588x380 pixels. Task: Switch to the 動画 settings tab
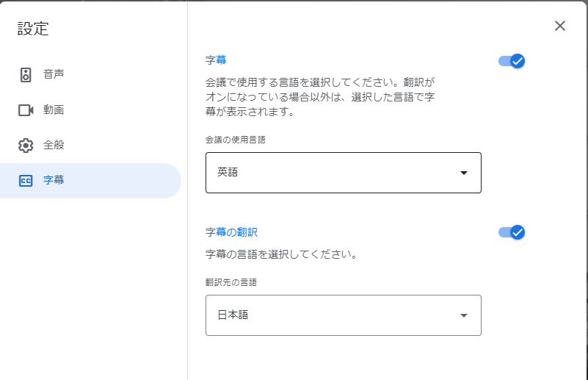click(x=90, y=110)
